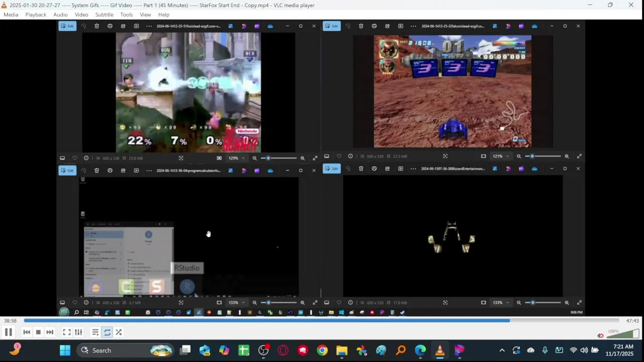
Task: Click delete trash icon in foxislead window
Action: pyautogui.click(x=97, y=26)
